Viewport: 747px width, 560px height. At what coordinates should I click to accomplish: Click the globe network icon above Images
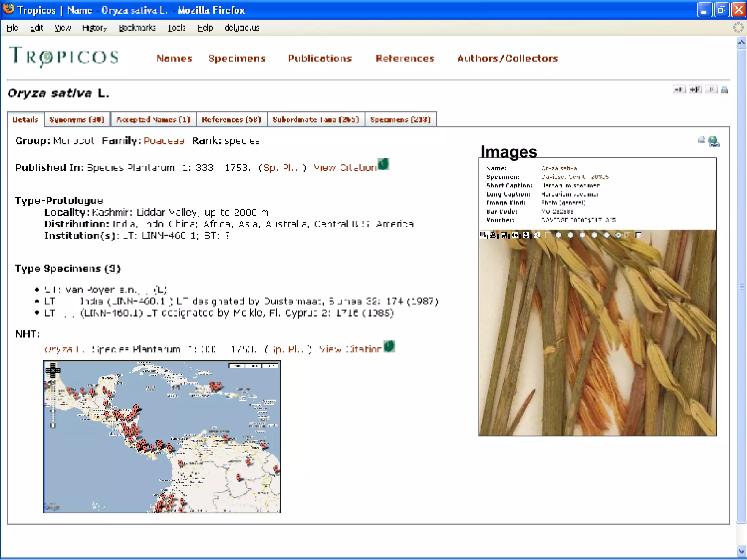coord(714,141)
